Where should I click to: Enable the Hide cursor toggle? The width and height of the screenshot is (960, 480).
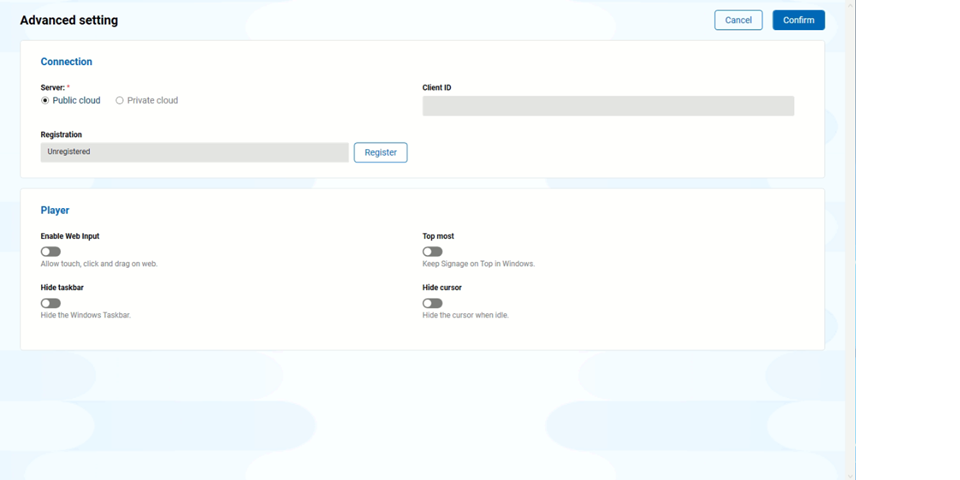click(x=432, y=303)
